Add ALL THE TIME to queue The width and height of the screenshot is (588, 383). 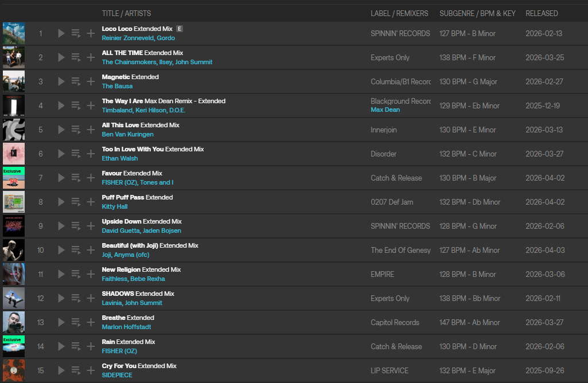pos(76,57)
